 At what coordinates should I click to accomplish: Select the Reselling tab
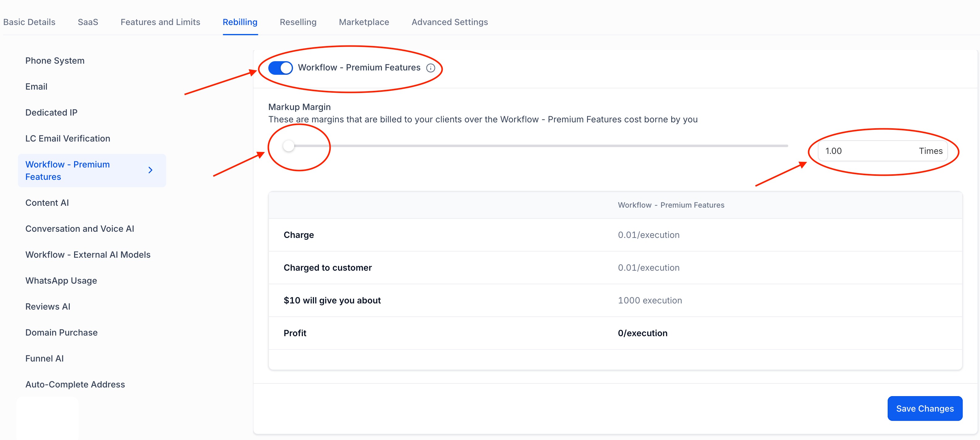tap(298, 22)
